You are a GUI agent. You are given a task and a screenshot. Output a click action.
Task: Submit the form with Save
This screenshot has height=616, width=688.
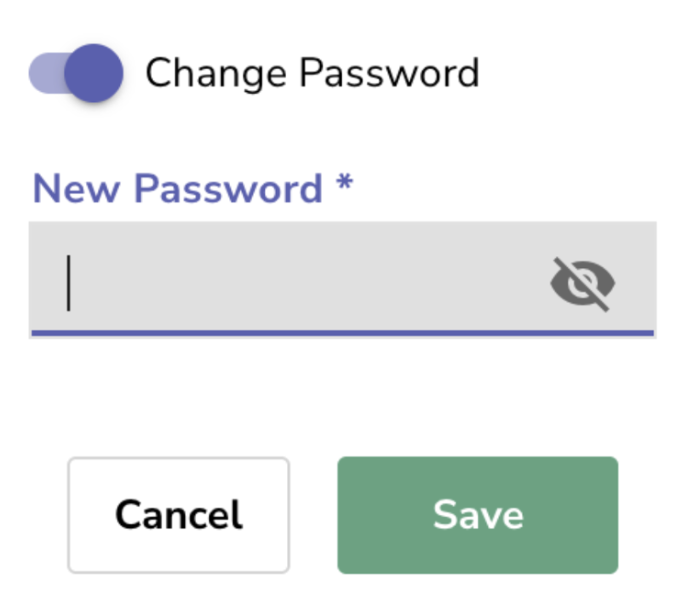click(477, 515)
